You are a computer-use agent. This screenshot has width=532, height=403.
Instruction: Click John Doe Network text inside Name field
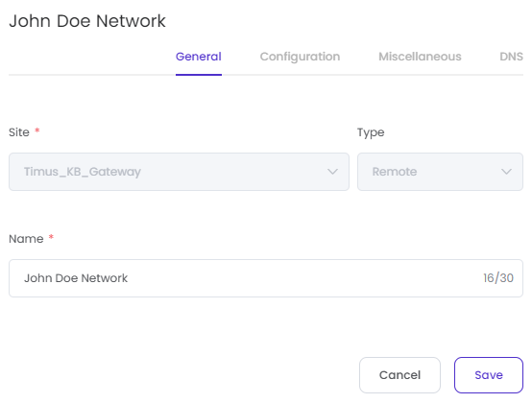(x=76, y=278)
